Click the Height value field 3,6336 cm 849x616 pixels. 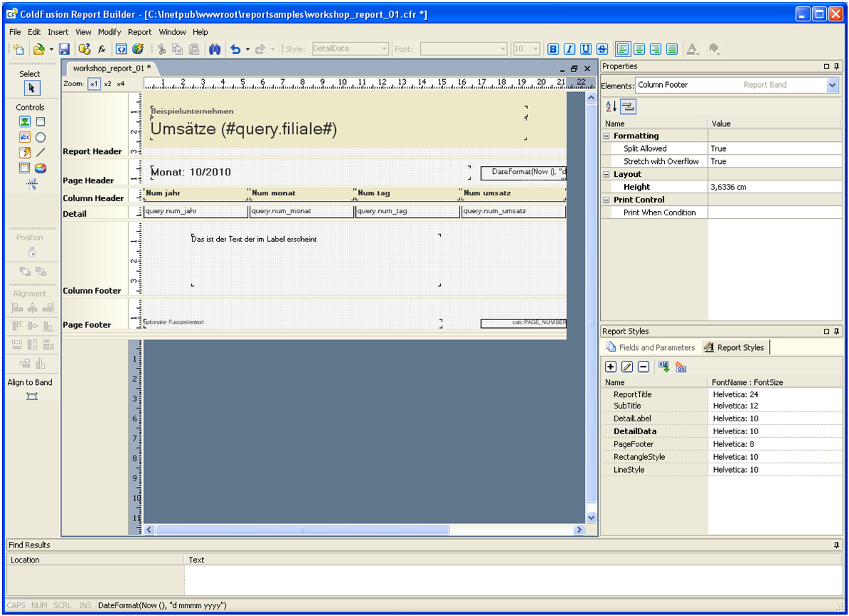tap(775, 187)
